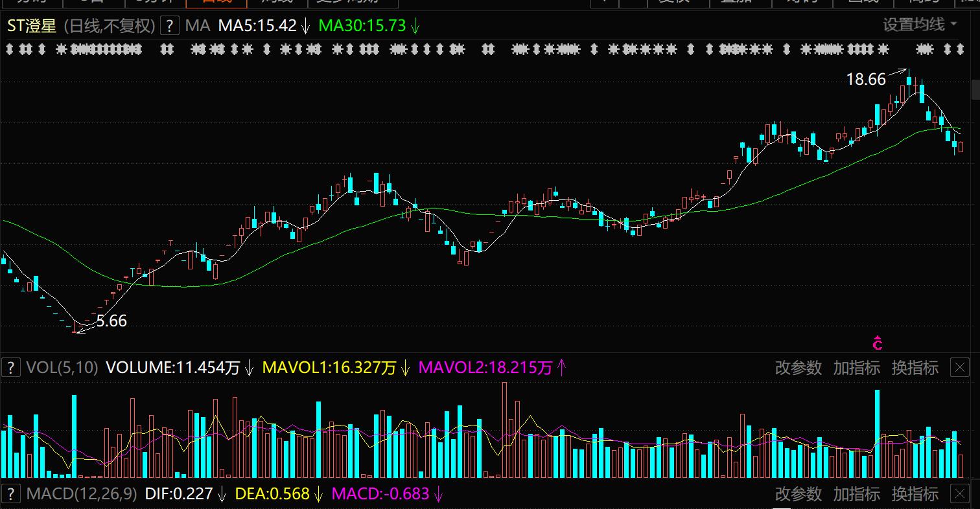Open the MACD indicator help question mark

click(10, 493)
